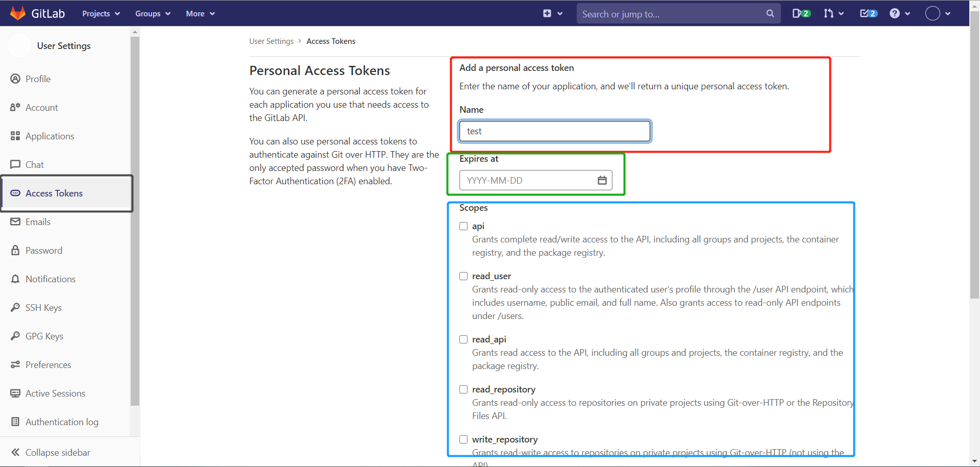The image size is (980, 467).
Task: Open the issues counter icon
Action: point(801,14)
